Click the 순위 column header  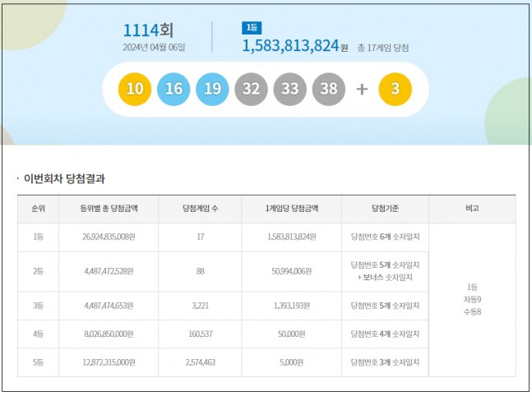(39, 209)
